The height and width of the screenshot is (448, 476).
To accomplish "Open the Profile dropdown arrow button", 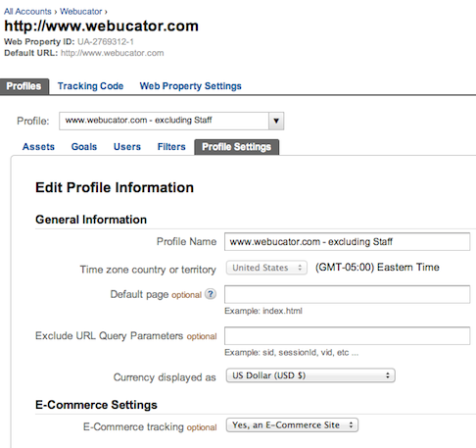I will [x=276, y=121].
